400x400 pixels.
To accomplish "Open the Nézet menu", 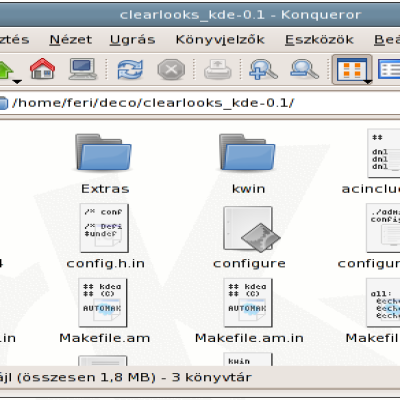I will coord(70,40).
